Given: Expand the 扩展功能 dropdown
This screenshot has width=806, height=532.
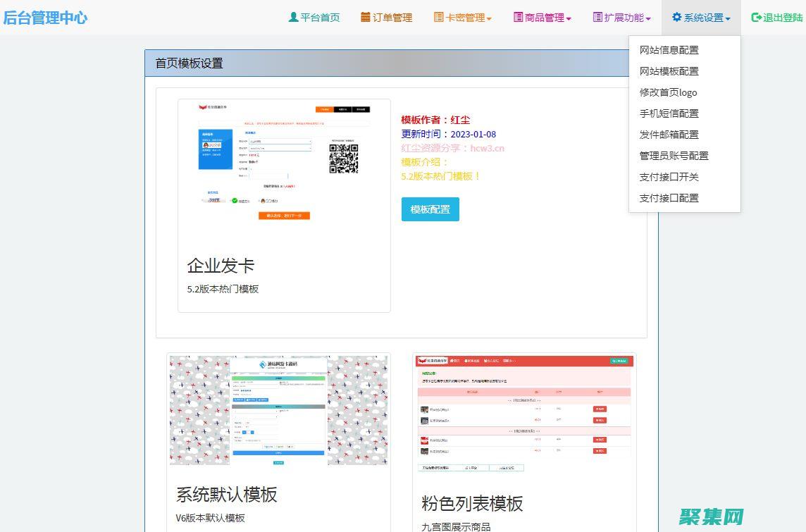Looking at the screenshot, I should (x=620, y=17).
